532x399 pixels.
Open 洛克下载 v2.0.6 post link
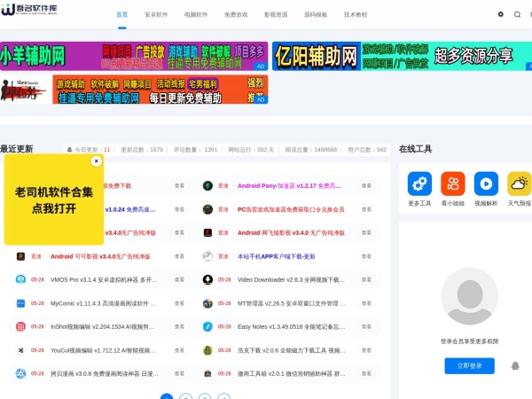292,350
